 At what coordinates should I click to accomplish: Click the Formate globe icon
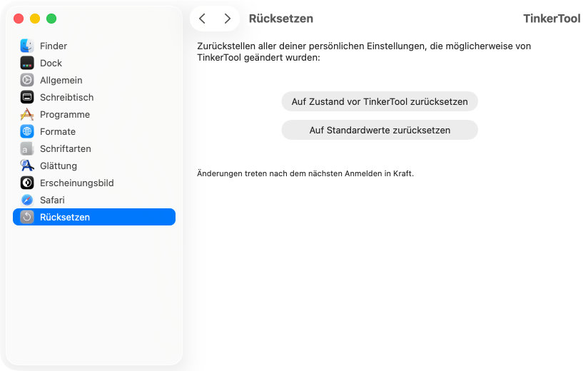coord(27,131)
